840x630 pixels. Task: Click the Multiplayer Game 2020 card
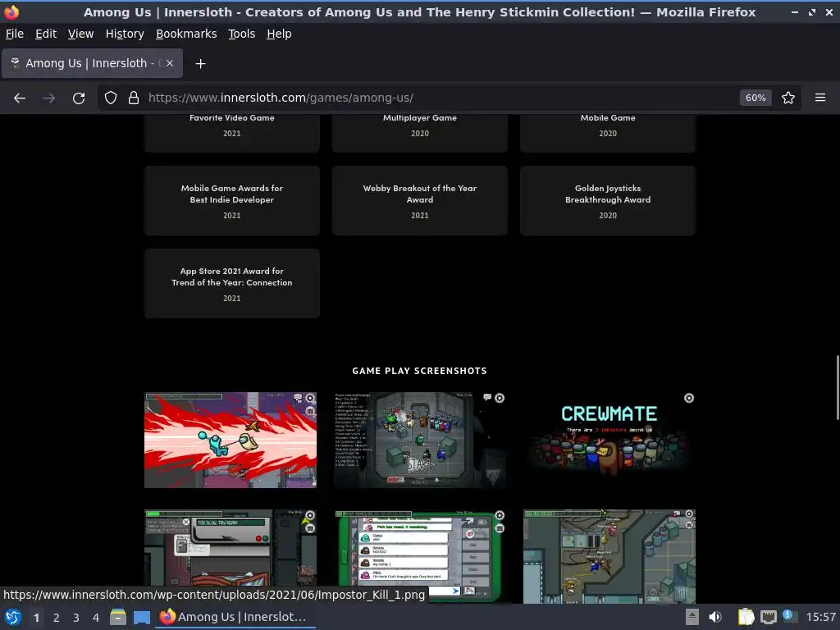(420, 133)
